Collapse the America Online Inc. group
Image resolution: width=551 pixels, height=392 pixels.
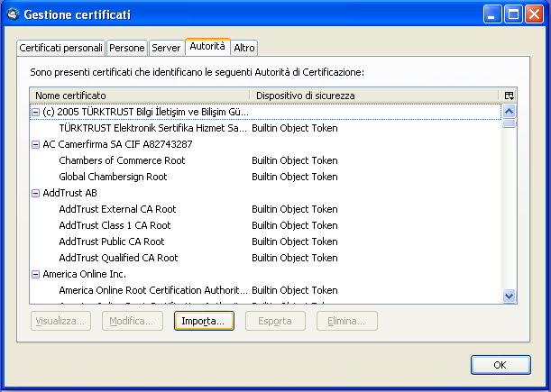click(x=35, y=274)
